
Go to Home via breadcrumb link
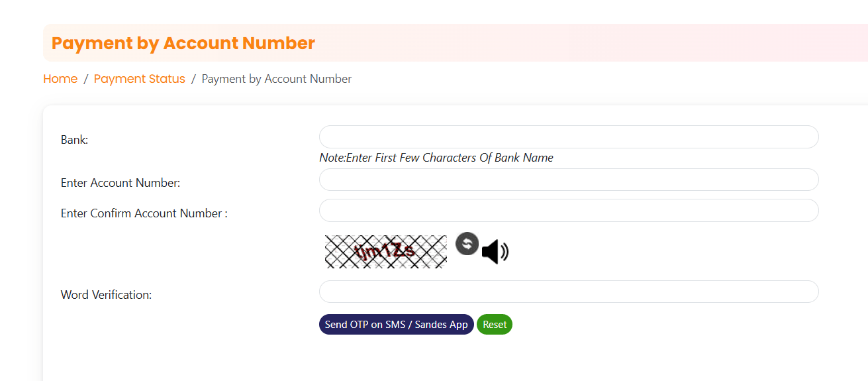tap(60, 79)
